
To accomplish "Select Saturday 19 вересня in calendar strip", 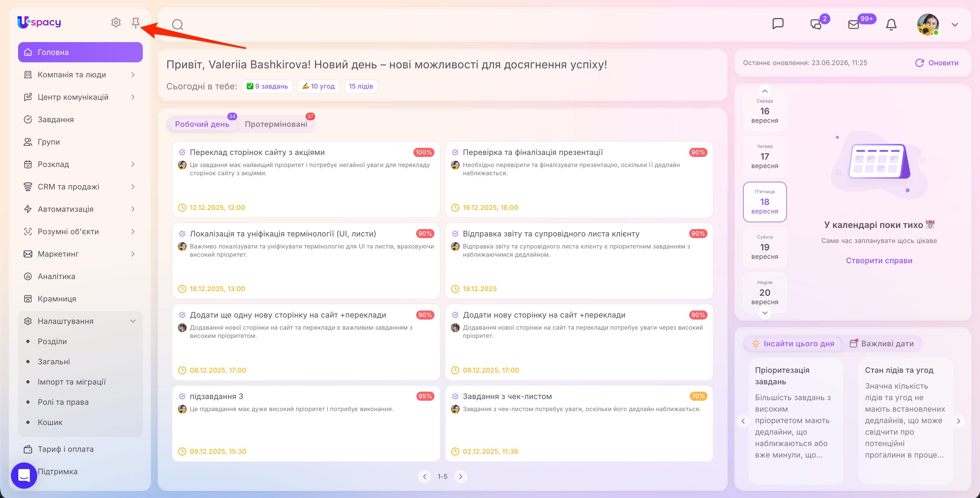I will pyautogui.click(x=765, y=247).
